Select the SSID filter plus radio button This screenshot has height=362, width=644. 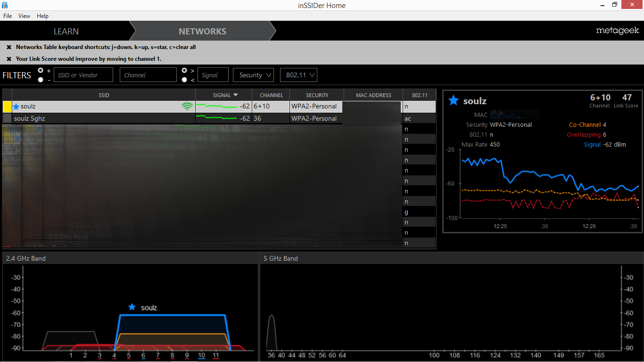tap(41, 71)
